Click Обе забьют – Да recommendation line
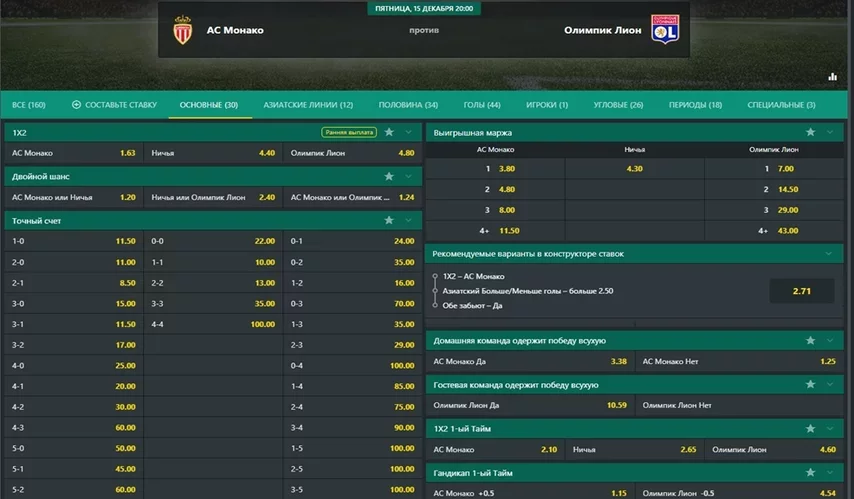Image resolution: width=854 pixels, height=499 pixels. click(472, 306)
